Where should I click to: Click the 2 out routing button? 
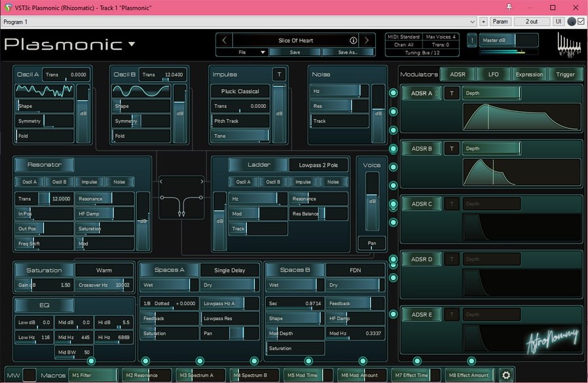[x=532, y=22]
